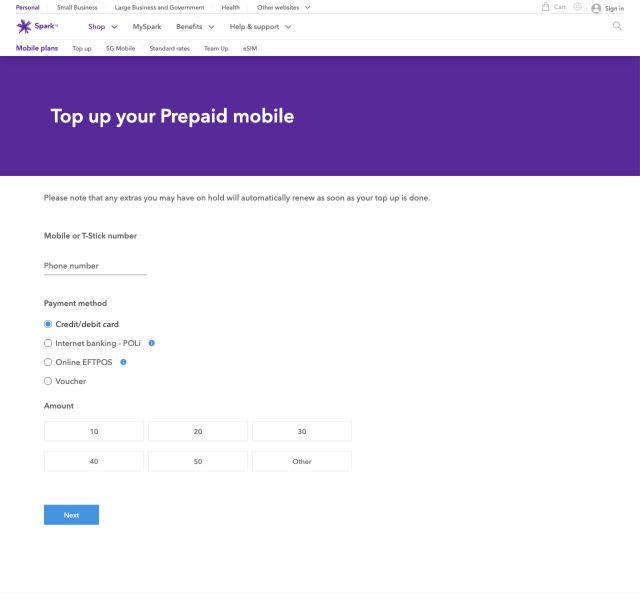Image resolution: width=640 pixels, height=600 pixels.
Task: Select the 30 dollar amount
Action: coord(302,431)
